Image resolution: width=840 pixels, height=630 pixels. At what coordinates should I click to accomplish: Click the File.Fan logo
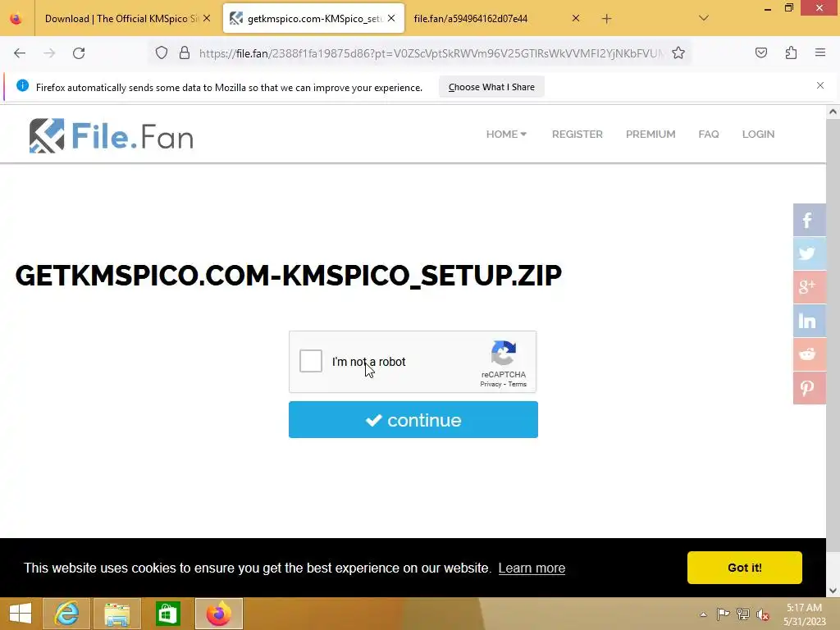point(112,136)
